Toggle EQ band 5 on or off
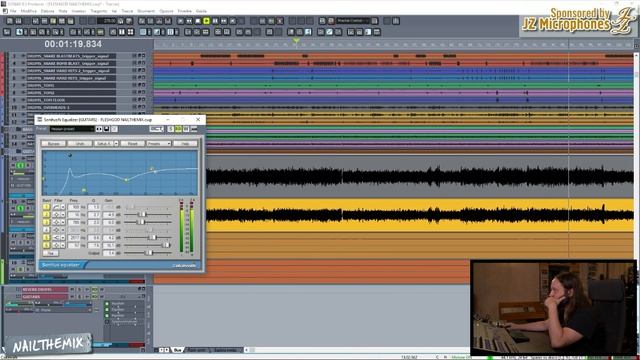The width and height of the screenshot is (640, 360). pos(46,238)
